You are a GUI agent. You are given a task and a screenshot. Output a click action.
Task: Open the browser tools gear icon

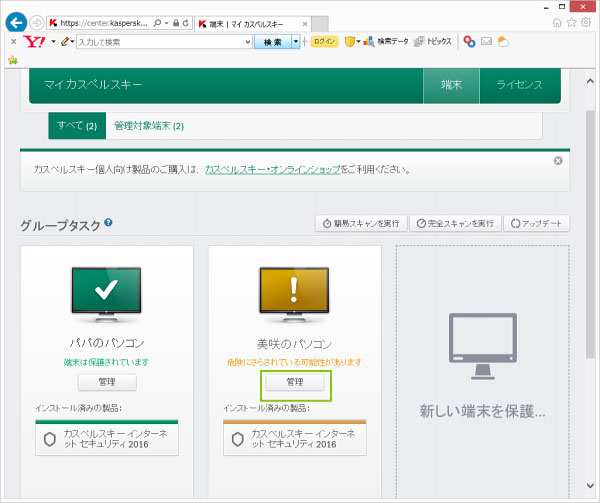[x=586, y=23]
